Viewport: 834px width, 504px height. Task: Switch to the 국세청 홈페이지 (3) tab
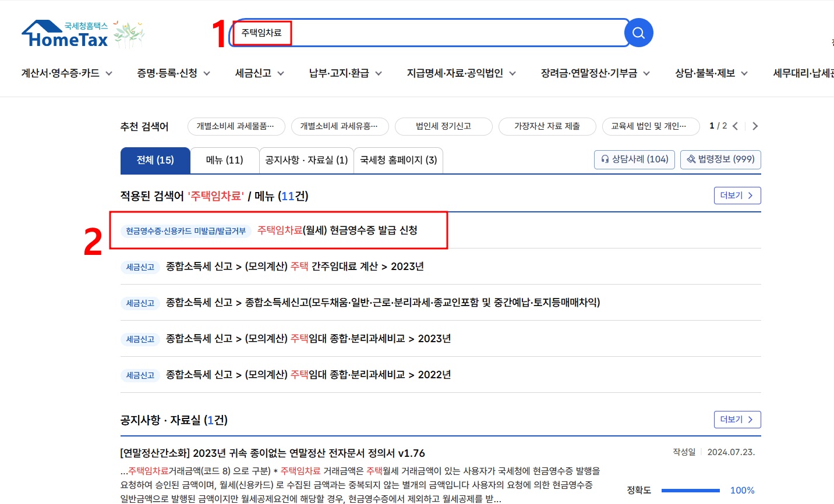[x=398, y=160]
